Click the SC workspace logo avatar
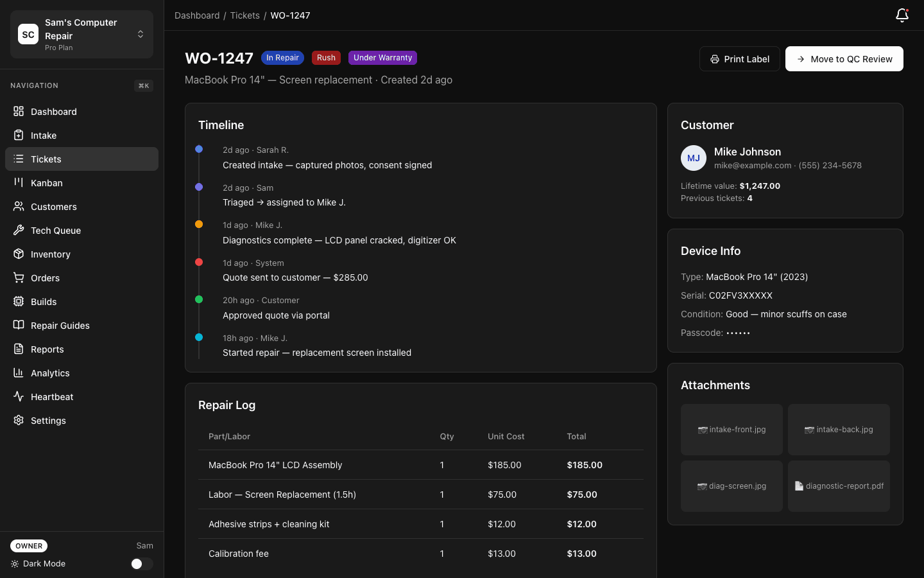The image size is (924, 578). 28,35
